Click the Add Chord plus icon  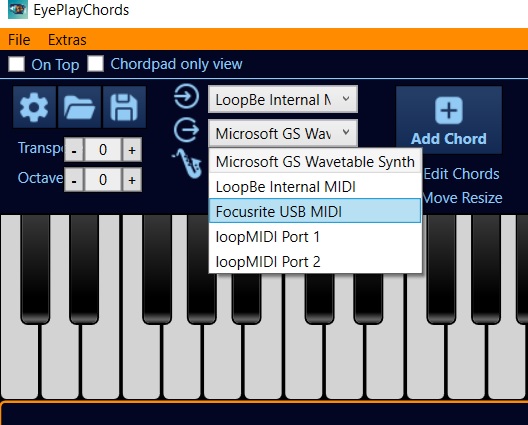click(x=449, y=110)
